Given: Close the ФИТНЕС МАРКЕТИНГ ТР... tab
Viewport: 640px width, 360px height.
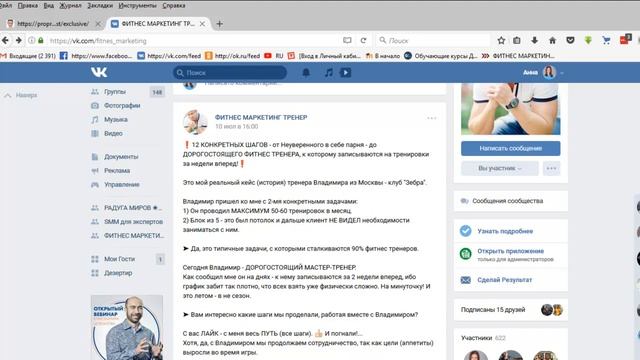Looking at the screenshot, I should pyautogui.click(x=202, y=24).
